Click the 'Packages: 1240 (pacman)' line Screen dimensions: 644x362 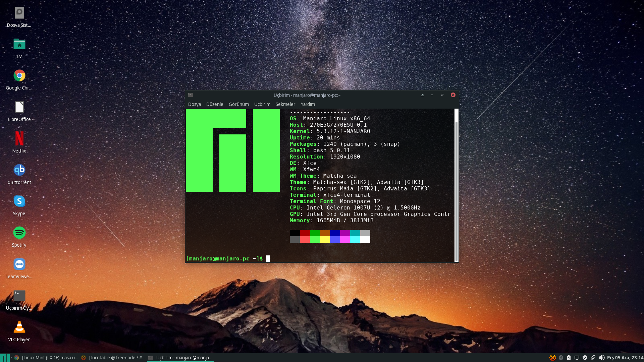345,144
